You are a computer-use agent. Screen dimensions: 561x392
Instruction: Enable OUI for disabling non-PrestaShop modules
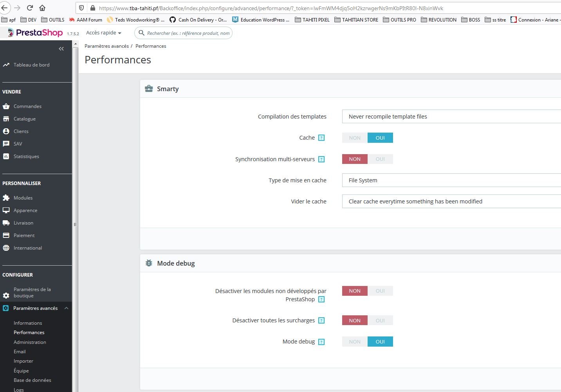click(x=380, y=291)
